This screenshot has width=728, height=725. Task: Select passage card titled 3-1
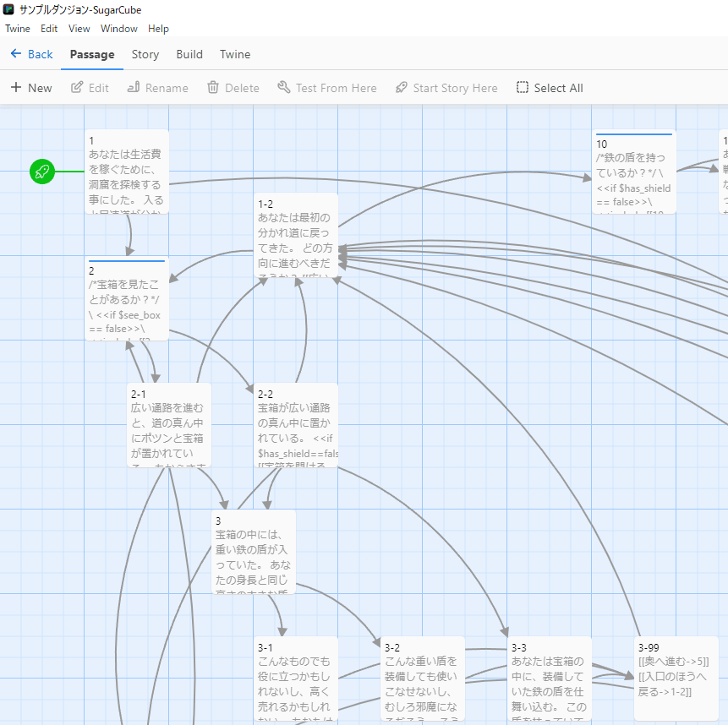click(x=296, y=679)
